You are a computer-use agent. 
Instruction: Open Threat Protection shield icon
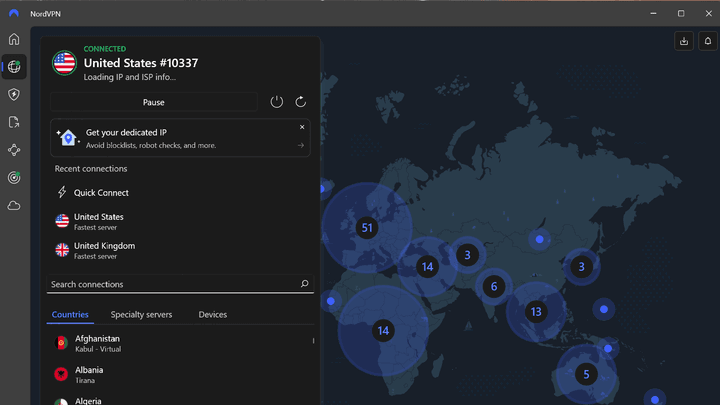[x=14, y=95]
